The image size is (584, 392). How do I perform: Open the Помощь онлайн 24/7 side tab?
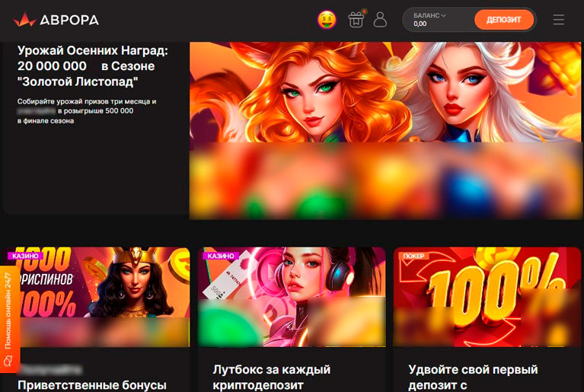click(9, 319)
